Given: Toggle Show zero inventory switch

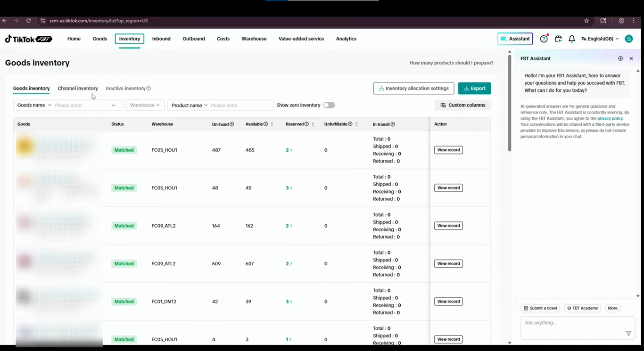Looking at the screenshot, I should (329, 105).
